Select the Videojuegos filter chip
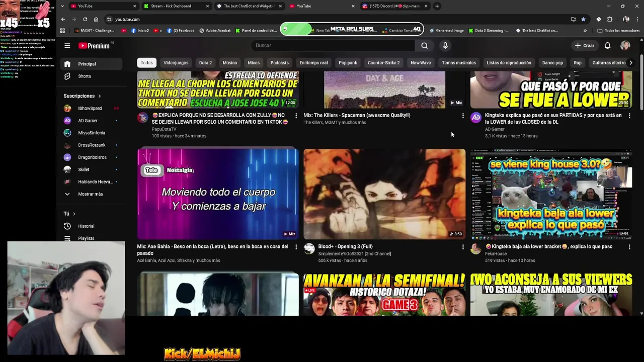The height and width of the screenshot is (362, 644). [x=176, y=63]
